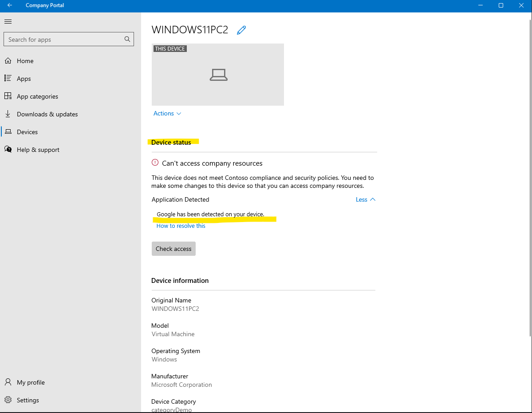
Task: Click the Microsoft Corporation manufacturer value
Action: click(181, 385)
